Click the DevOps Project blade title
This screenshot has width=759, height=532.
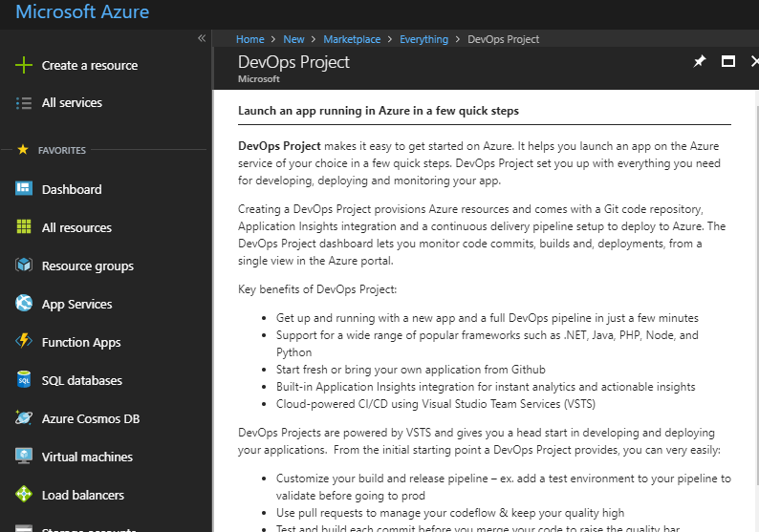click(x=293, y=62)
